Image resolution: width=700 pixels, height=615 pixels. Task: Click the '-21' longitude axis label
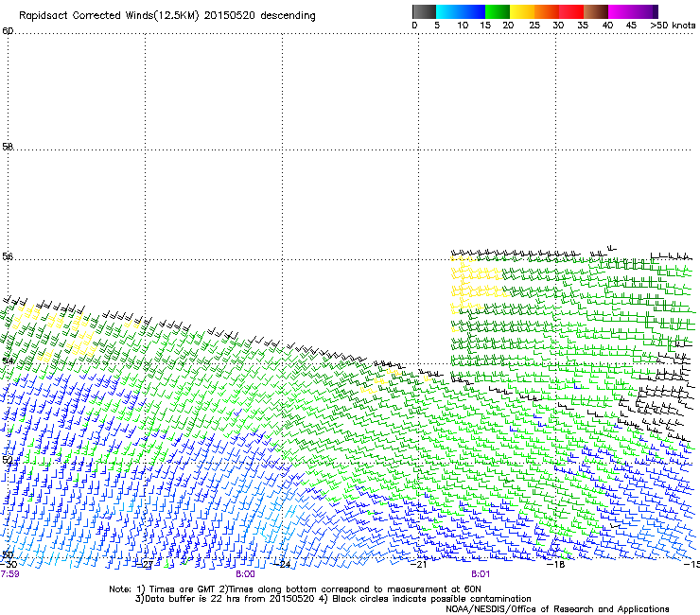click(419, 565)
